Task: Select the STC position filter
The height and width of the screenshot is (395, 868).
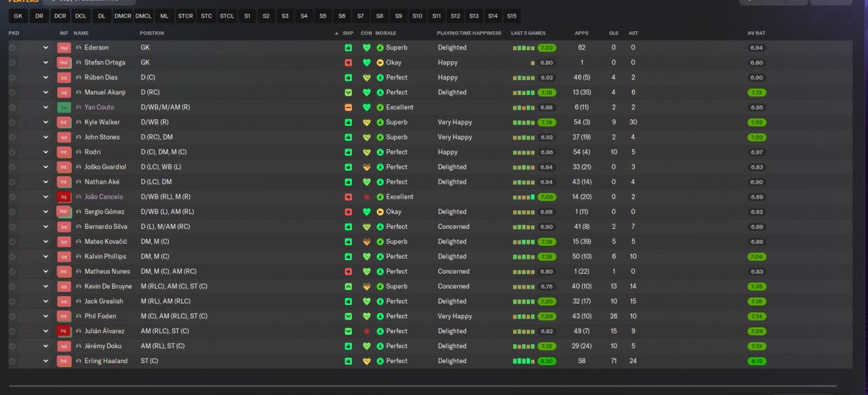Action: click(x=206, y=16)
